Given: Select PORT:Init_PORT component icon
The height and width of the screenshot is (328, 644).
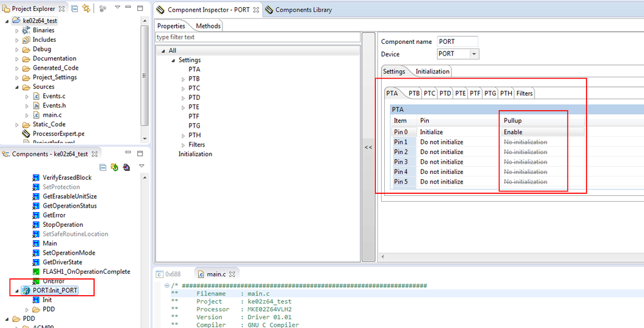Looking at the screenshot, I should 26,290.
